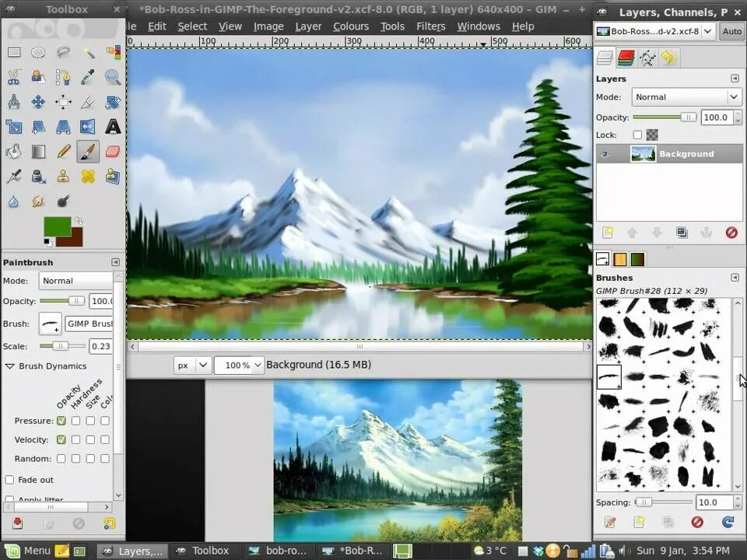Image resolution: width=747 pixels, height=560 pixels.
Task: Click the Background layer thumbnail
Action: pos(643,154)
